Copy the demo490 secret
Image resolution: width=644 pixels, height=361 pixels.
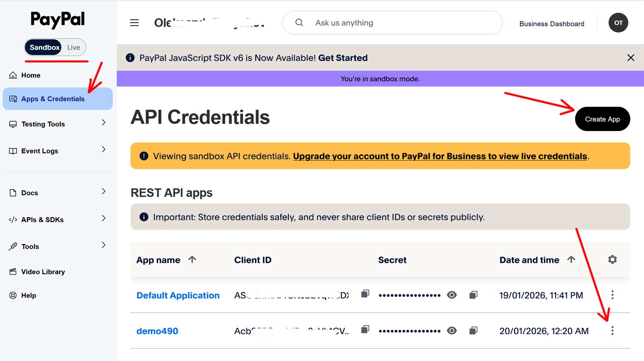[473, 330]
